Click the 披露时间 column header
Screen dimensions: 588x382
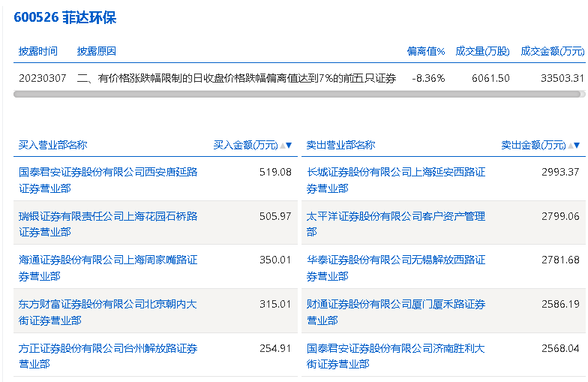(x=37, y=51)
